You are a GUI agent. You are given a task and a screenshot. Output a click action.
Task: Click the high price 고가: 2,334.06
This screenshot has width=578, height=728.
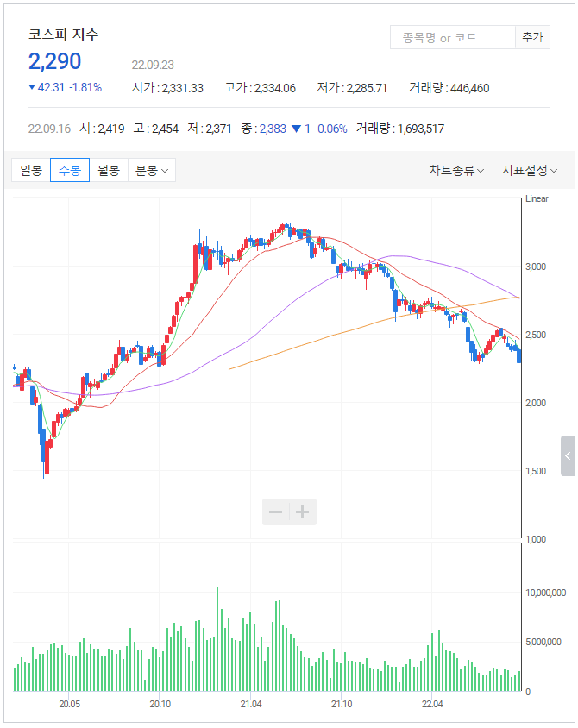click(260, 88)
